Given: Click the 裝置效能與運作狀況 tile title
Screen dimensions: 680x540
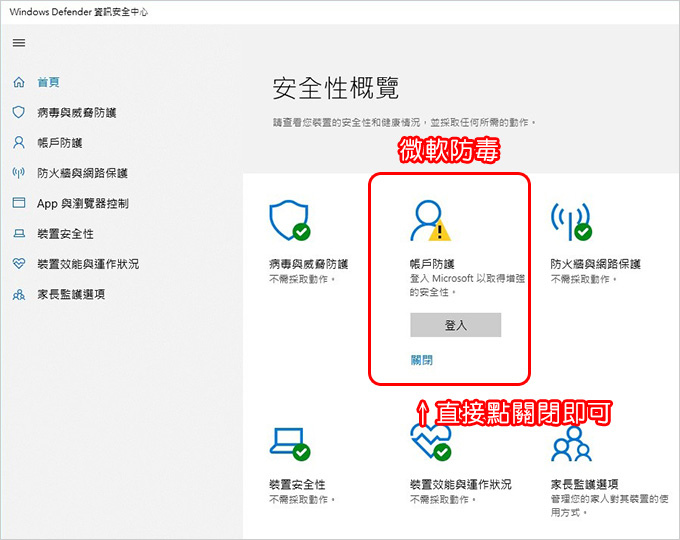Looking at the screenshot, I should [461, 484].
